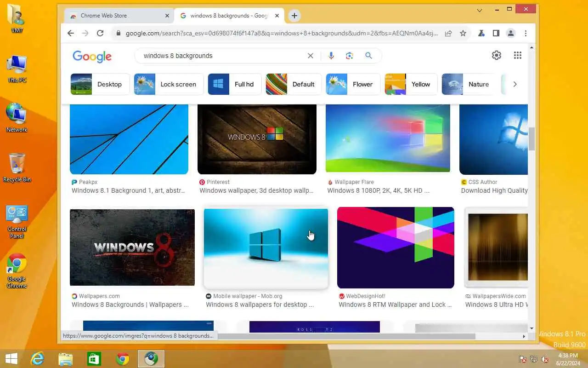Open the Recycle Bin on the desktop

coord(17,167)
